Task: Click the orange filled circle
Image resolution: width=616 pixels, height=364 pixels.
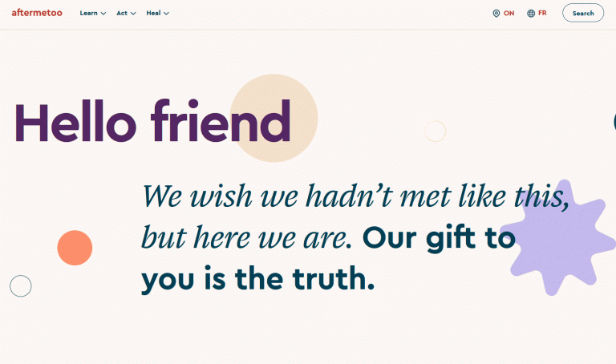Action: (x=75, y=248)
